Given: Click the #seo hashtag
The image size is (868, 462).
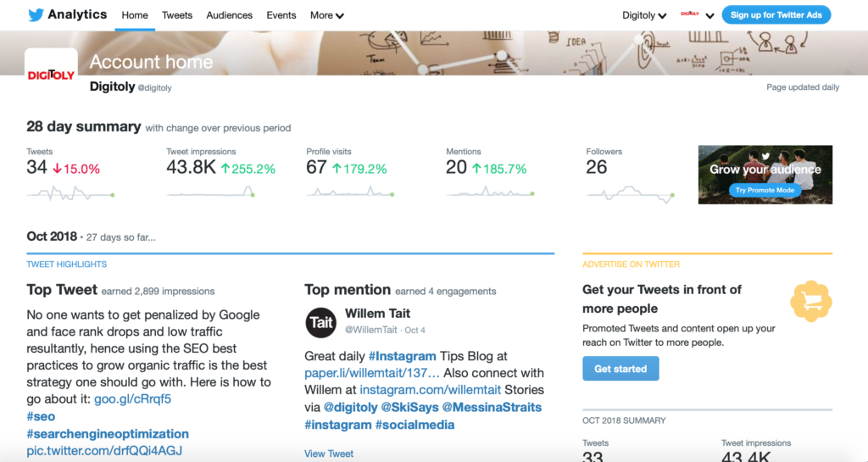Looking at the screenshot, I should [41, 416].
